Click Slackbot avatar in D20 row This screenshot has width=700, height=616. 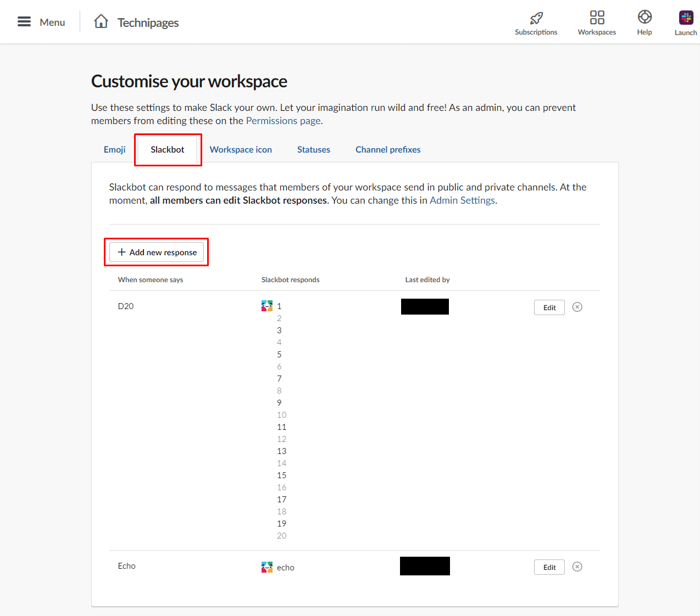pos(267,306)
